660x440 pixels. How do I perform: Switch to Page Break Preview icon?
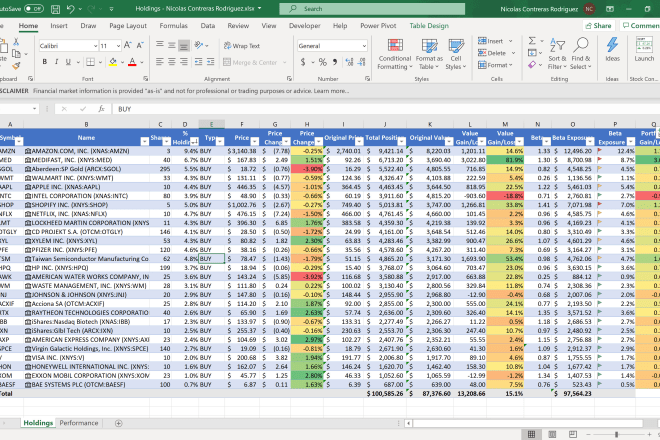click(x=573, y=434)
